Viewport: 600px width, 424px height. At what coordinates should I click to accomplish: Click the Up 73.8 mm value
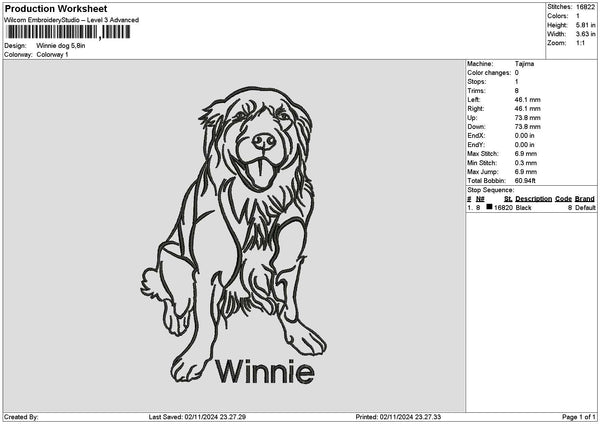pyautogui.click(x=528, y=117)
